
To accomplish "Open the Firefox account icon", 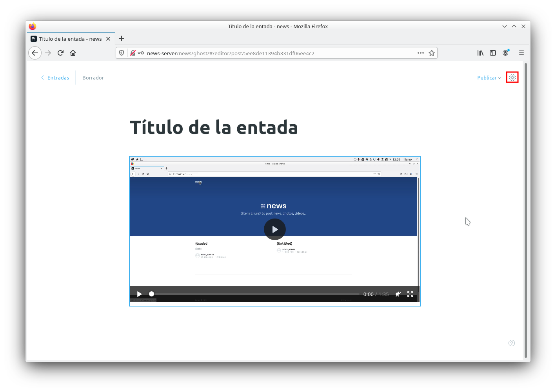I will coord(505,53).
